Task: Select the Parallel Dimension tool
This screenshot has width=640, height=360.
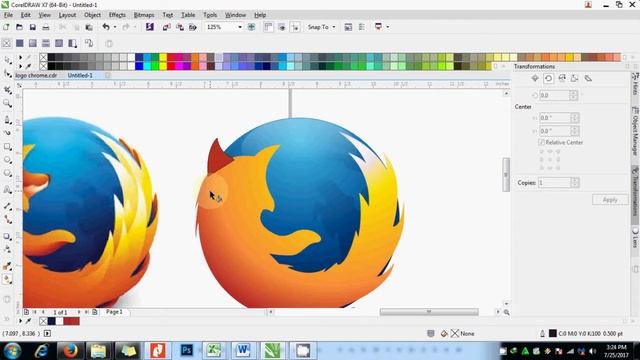Action: pos(7,206)
